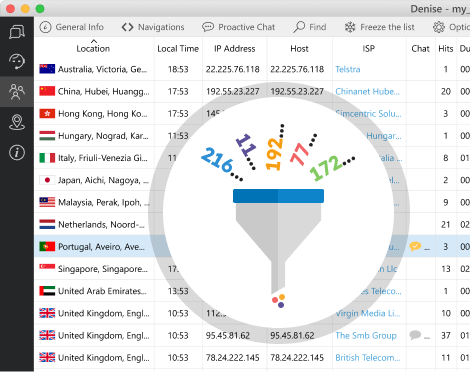Click the Malaysia flag icon
Image resolution: width=470 pixels, height=372 pixels.
tap(47, 202)
